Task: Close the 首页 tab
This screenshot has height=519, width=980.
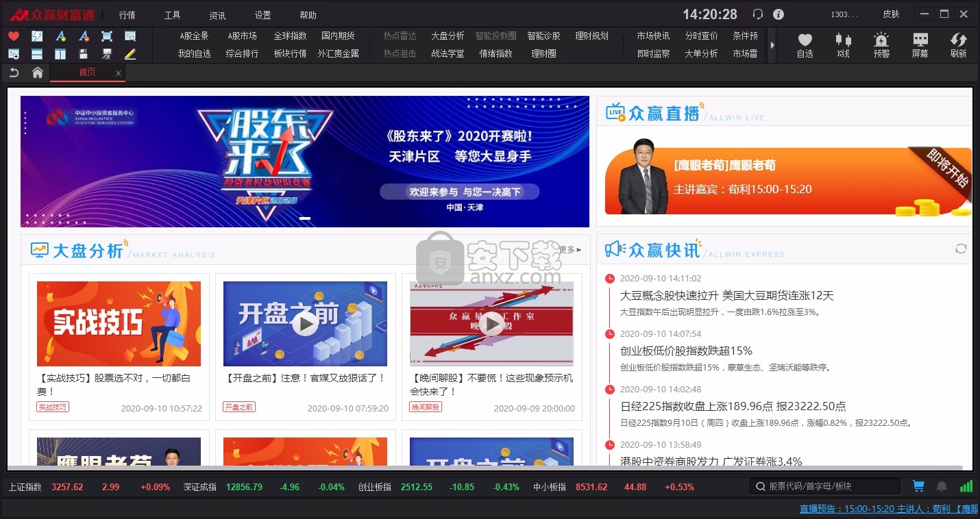Action: tap(119, 73)
